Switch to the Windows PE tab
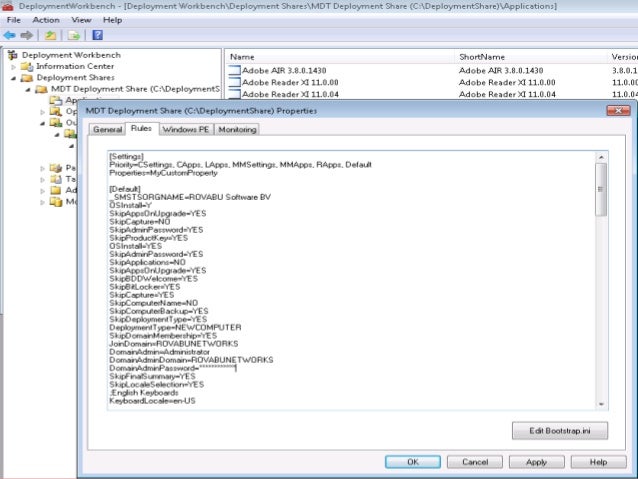Viewport: 638px width, 479px height. click(x=186, y=129)
